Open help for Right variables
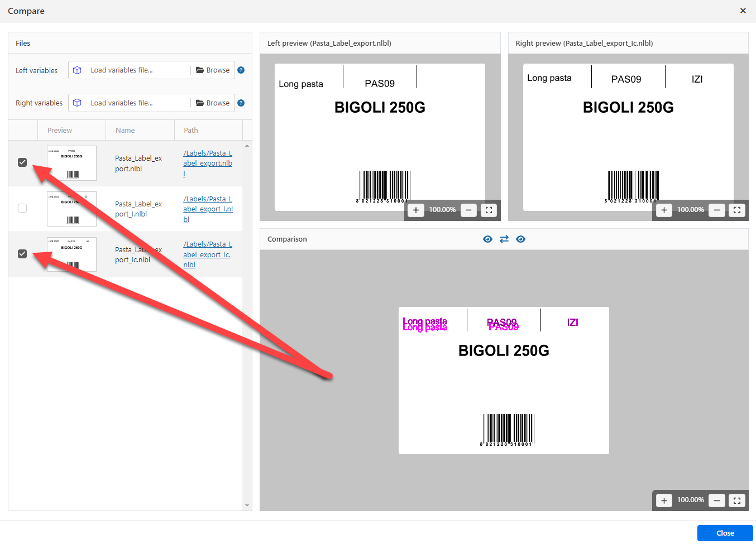Image resolution: width=756 pixels, height=544 pixels. [x=241, y=103]
